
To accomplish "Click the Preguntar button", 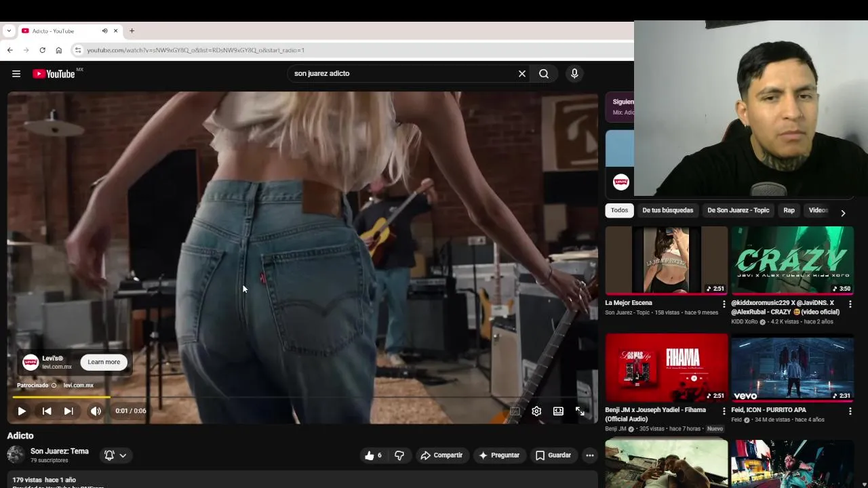I will 499,455.
